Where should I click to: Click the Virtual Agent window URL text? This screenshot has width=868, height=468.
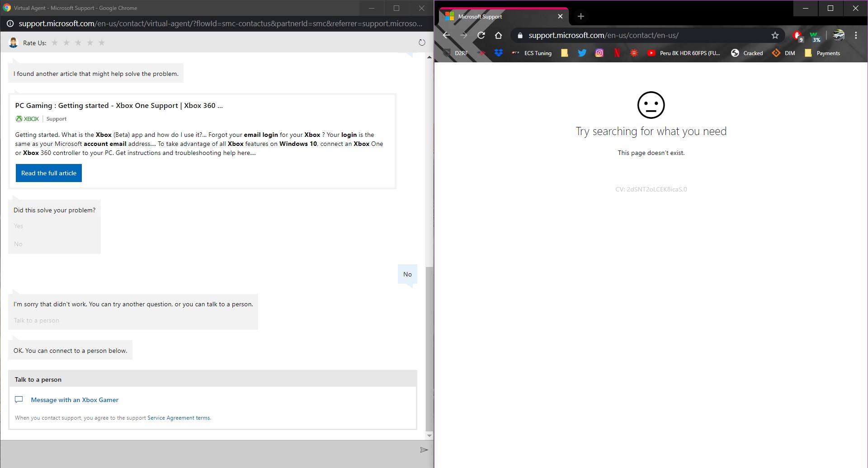pos(221,23)
